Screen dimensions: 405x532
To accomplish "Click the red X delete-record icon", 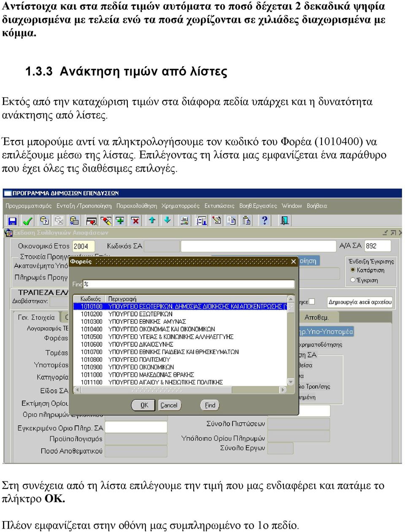I will point(135,220).
